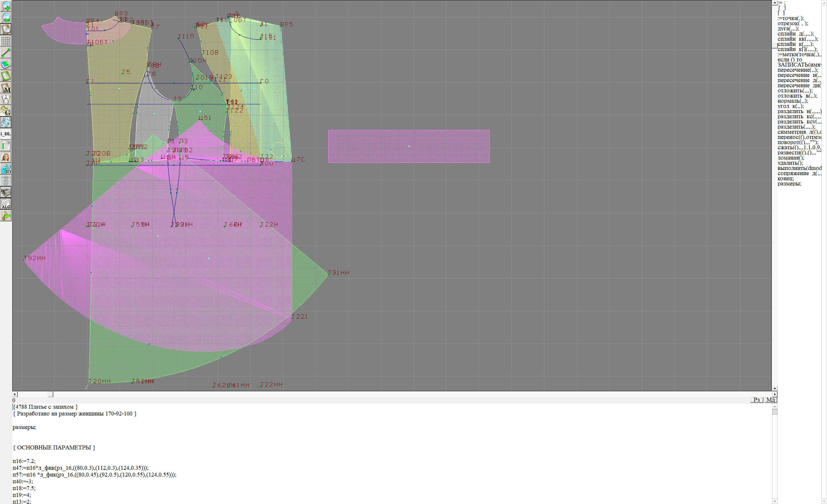Viewport: 827px width, 504px height.
Task: Click the canvas vertical scrollbar down arrow
Action: (775, 388)
